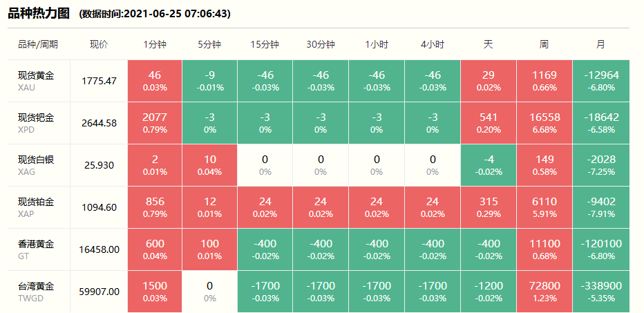The width and height of the screenshot is (644, 313).
Task: Click the red 72800 weekly cell
Action: tap(544, 291)
